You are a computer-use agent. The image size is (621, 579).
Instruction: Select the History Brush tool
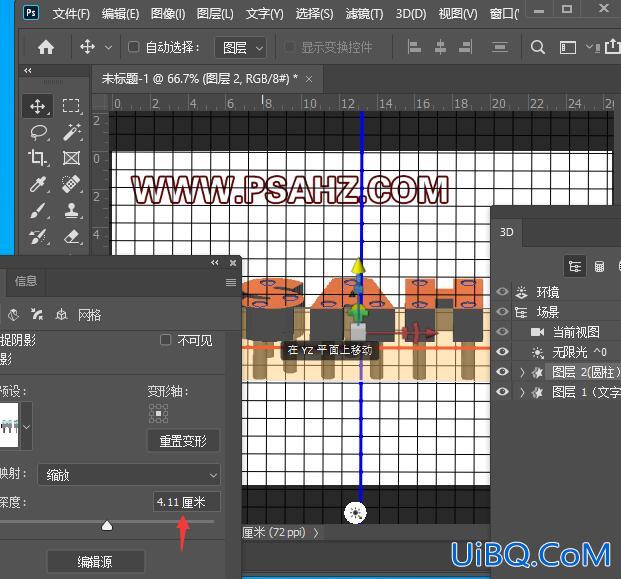pos(38,236)
